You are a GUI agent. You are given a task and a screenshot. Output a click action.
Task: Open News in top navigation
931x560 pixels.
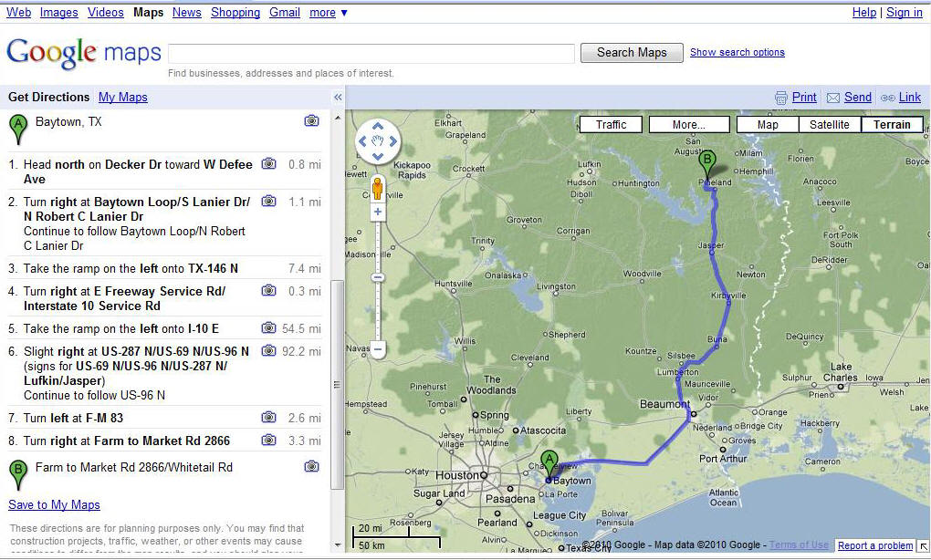[x=186, y=13]
